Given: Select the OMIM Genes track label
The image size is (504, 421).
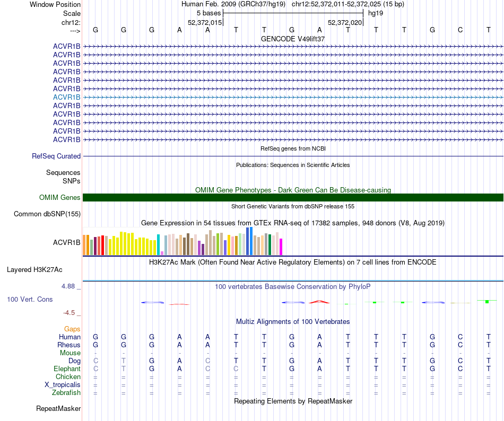Looking at the screenshot, I should pyautogui.click(x=60, y=197).
